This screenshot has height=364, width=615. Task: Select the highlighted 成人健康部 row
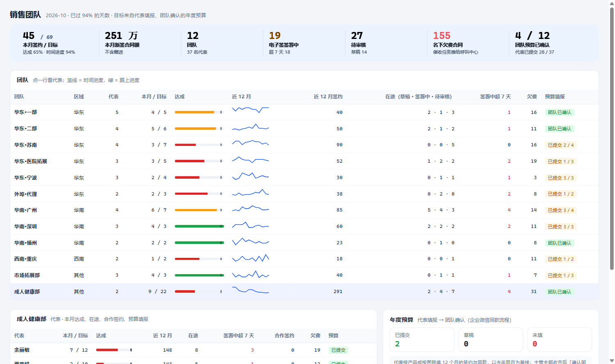[304, 291]
